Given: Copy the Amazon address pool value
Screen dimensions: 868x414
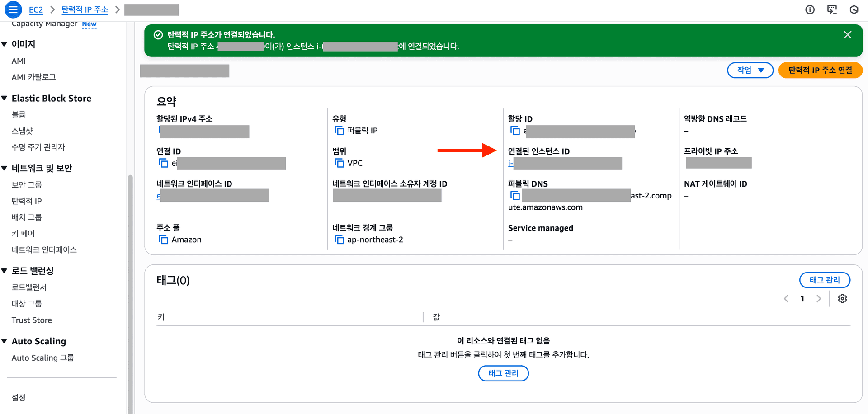Looking at the screenshot, I should [164, 240].
